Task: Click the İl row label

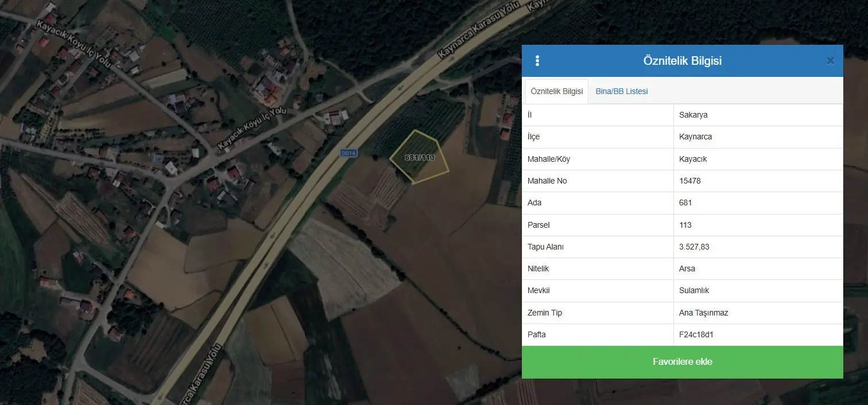Action: tap(529, 115)
